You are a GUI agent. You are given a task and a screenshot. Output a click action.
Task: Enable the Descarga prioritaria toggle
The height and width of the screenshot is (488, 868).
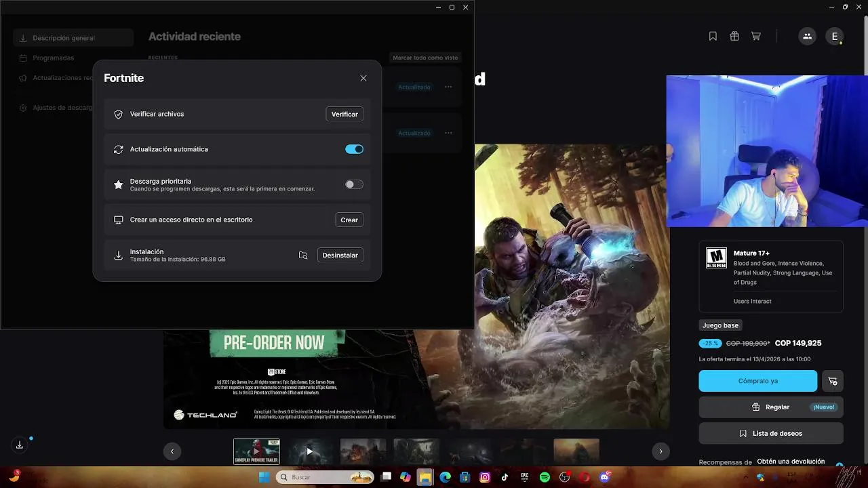pyautogui.click(x=354, y=184)
